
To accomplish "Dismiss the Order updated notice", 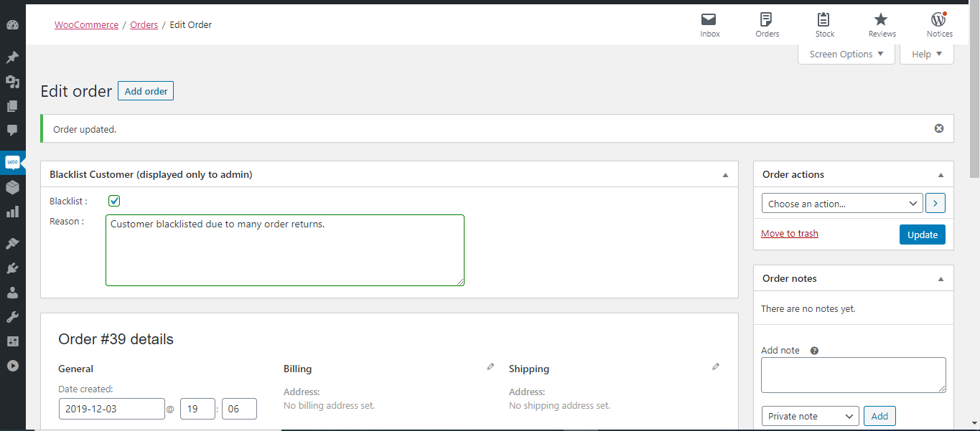I will pyautogui.click(x=938, y=128).
